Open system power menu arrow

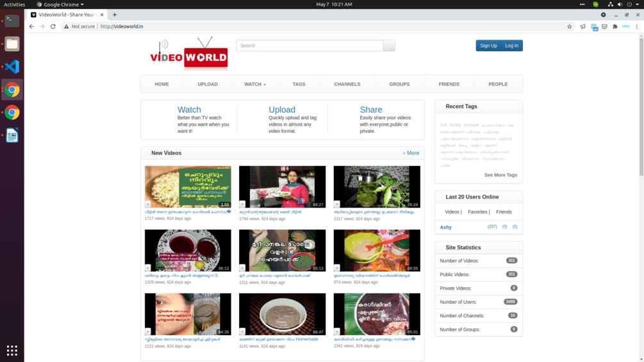tap(638, 4)
